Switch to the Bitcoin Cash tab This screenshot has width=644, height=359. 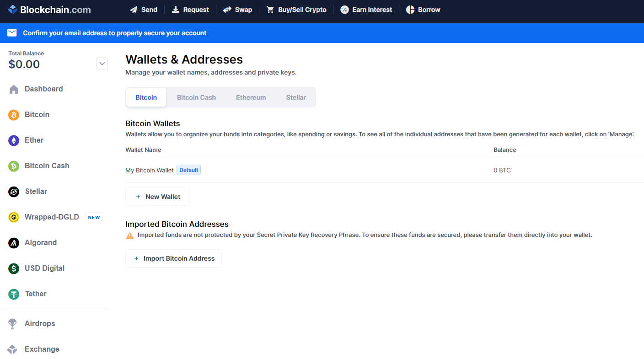click(x=196, y=97)
